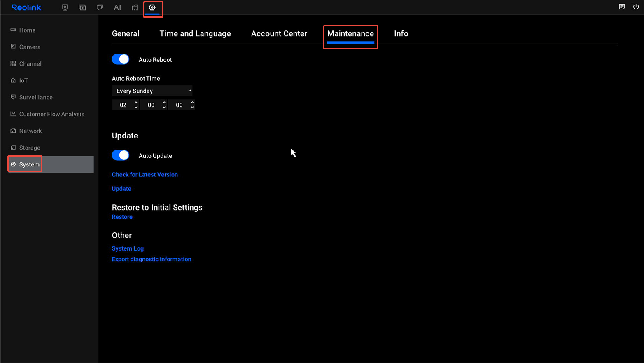The image size is (644, 363).
Task: Turn off the Auto Update toggle
Action: coord(121,155)
